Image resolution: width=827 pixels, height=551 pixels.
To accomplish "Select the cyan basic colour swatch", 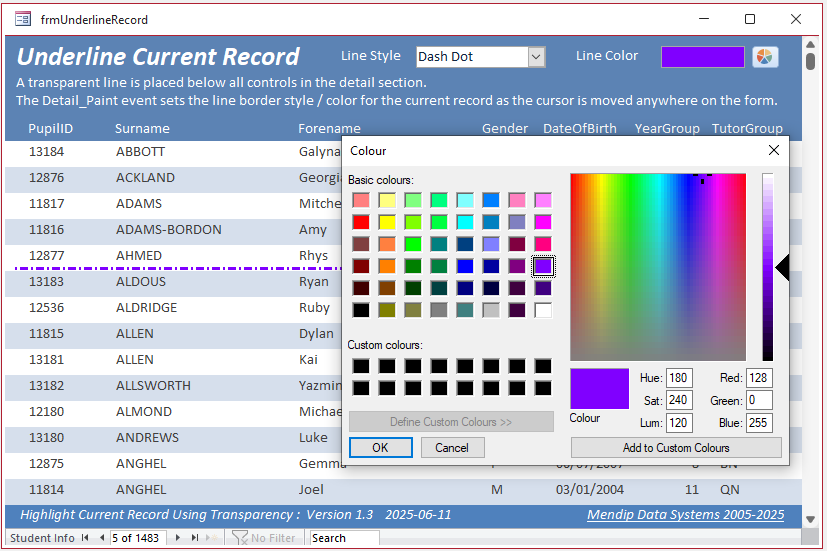I will pos(465,223).
